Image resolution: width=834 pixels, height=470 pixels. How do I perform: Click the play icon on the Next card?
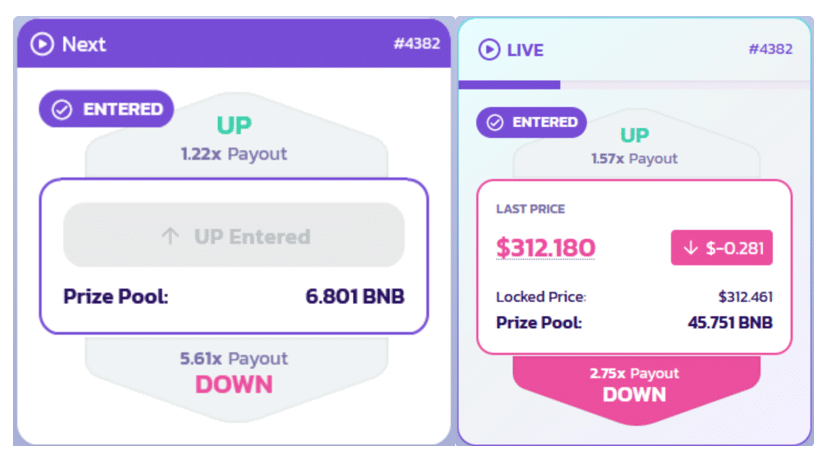coord(42,44)
